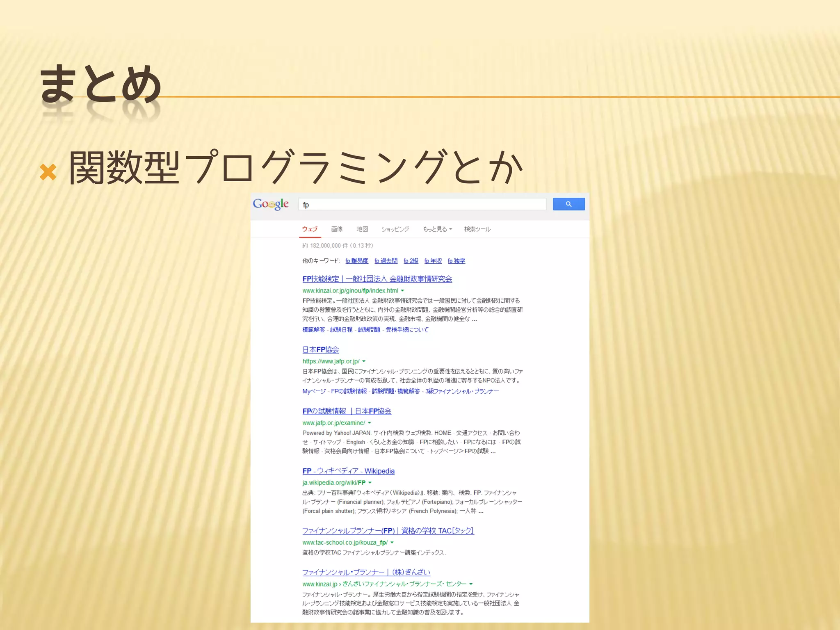Screen dimensions: 840x630
Task: Focus the search box containing 'fp'
Action: click(422, 204)
